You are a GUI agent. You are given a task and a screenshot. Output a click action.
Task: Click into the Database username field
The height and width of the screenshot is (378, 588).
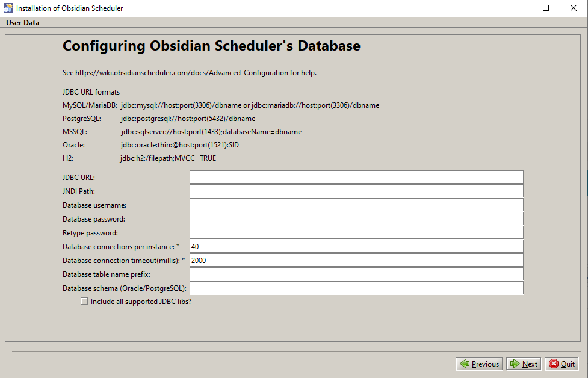coord(356,205)
